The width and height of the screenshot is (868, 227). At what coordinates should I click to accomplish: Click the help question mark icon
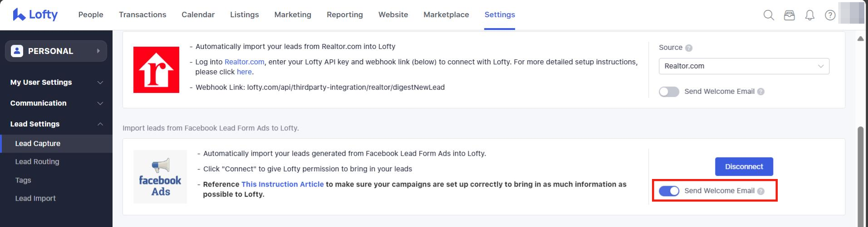[830, 15]
